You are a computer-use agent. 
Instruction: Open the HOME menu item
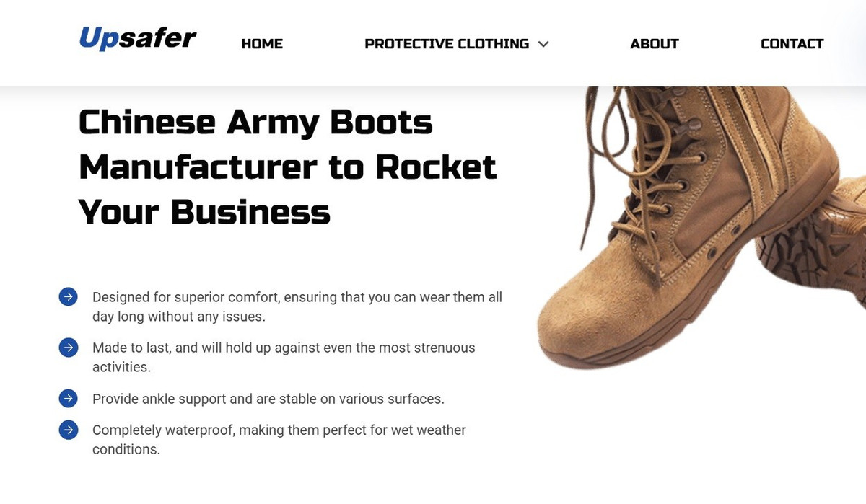(262, 44)
